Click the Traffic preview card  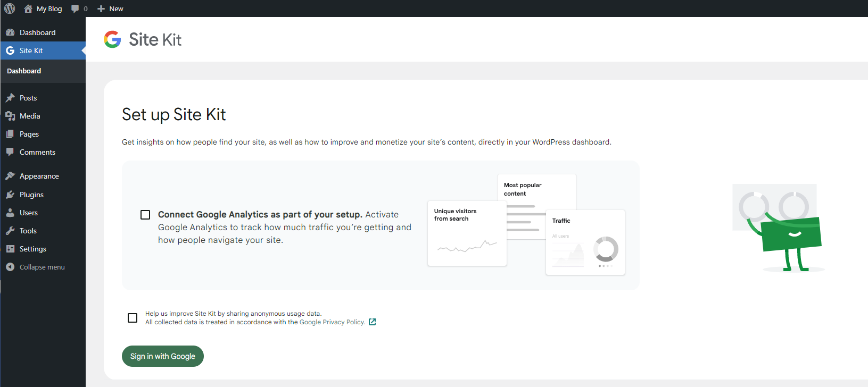coord(585,242)
